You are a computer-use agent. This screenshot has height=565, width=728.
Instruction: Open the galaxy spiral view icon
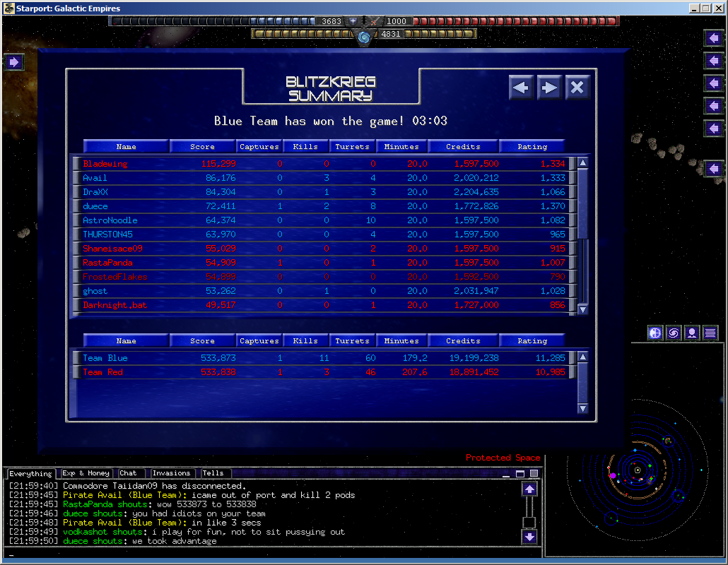674,333
